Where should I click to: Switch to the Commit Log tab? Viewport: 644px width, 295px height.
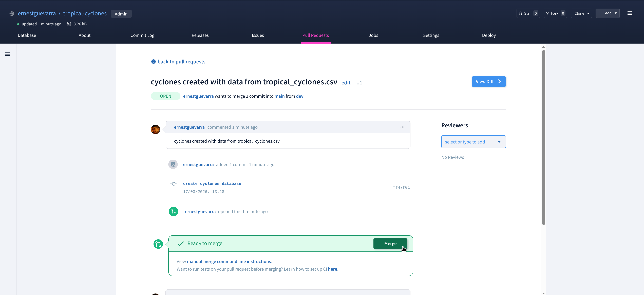142,35
